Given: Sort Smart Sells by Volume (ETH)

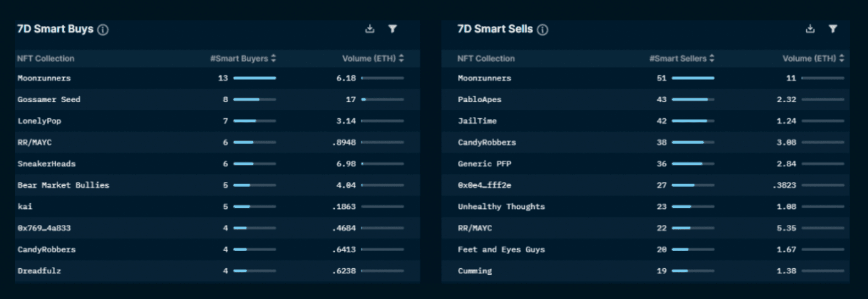Looking at the screenshot, I should 813,58.
